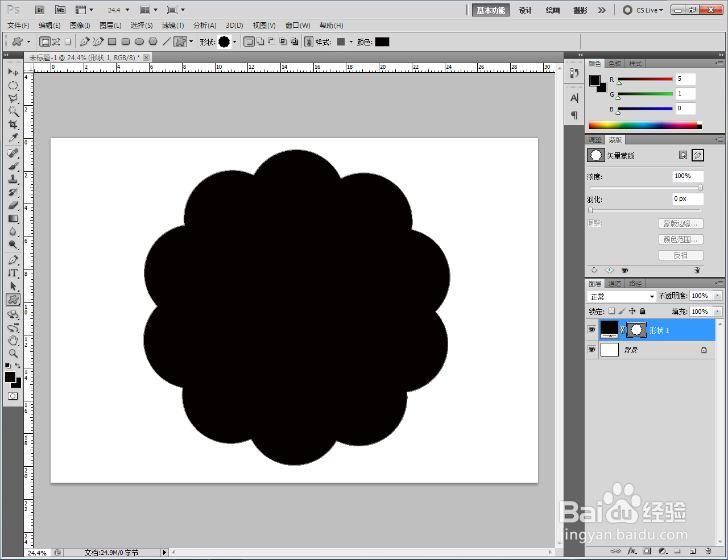Select the Dodge tool
The image size is (728, 560).
(x=13, y=245)
